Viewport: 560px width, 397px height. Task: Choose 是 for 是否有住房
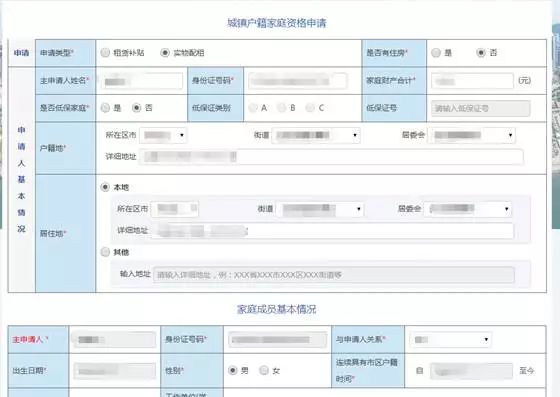click(436, 53)
